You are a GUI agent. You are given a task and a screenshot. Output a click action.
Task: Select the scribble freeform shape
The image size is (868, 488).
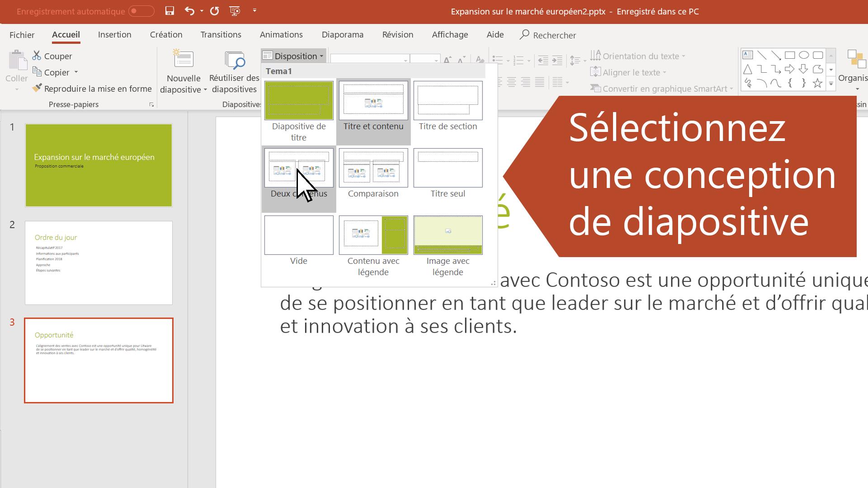748,83
